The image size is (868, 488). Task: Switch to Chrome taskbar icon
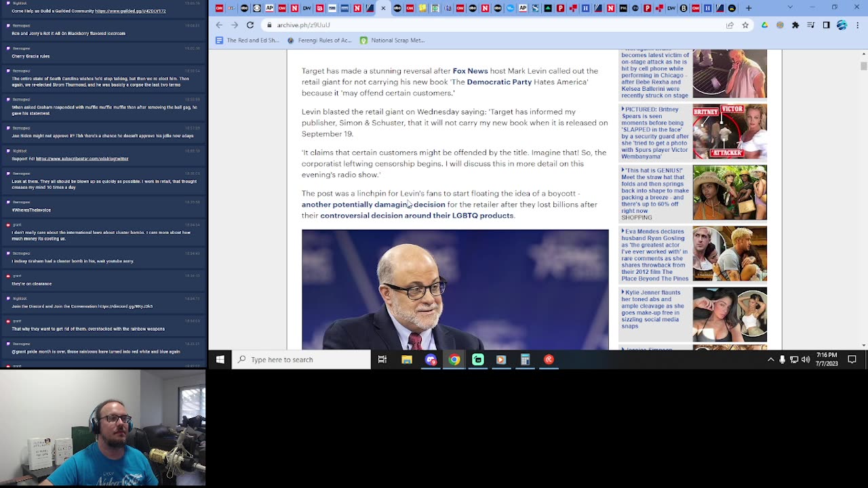pyautogui.click(x=454, y=360)
